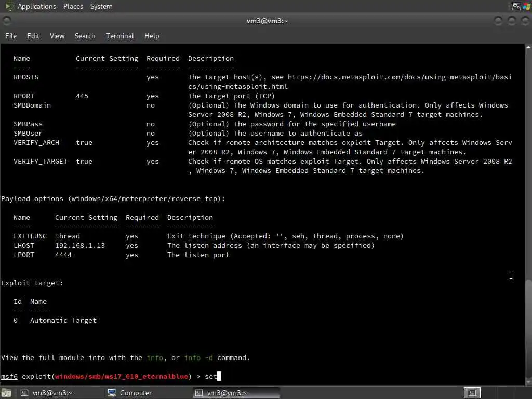
Task: Select the highlighted vm3@vm3:~ taskbar entry
Action: click(236, 393)
